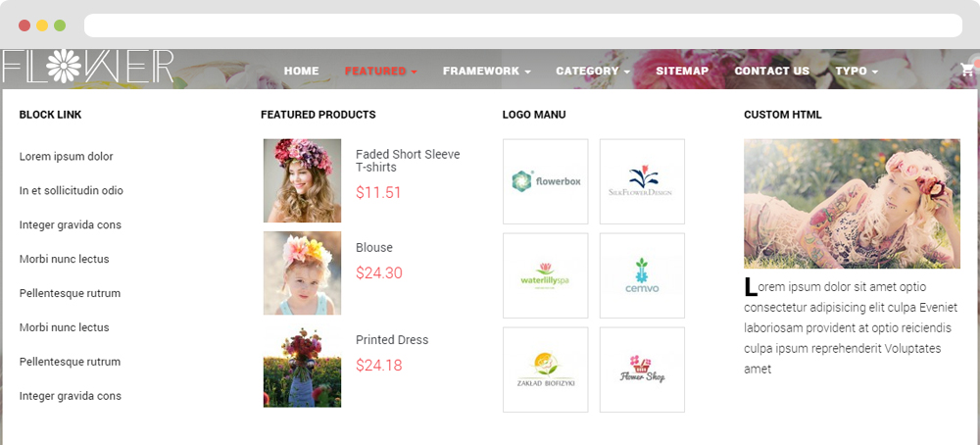Click the waterlillyspa brand logo
The height and width of the screenshot is (445, 980).
(545, 275)
